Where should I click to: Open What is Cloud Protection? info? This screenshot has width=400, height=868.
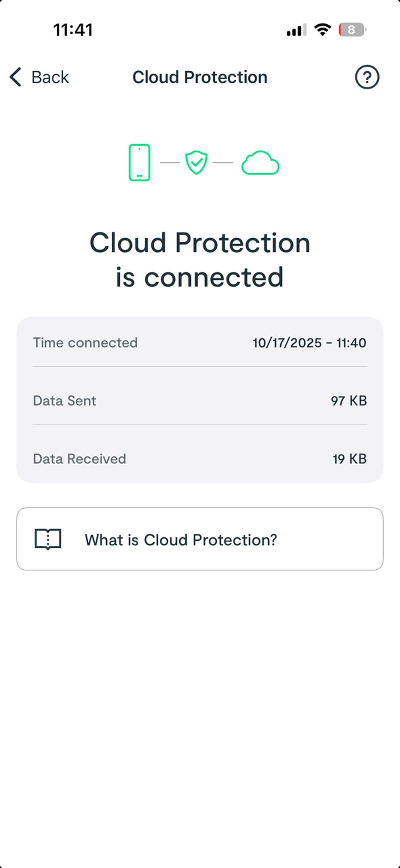pyautogui.click(x=200, y=539)
